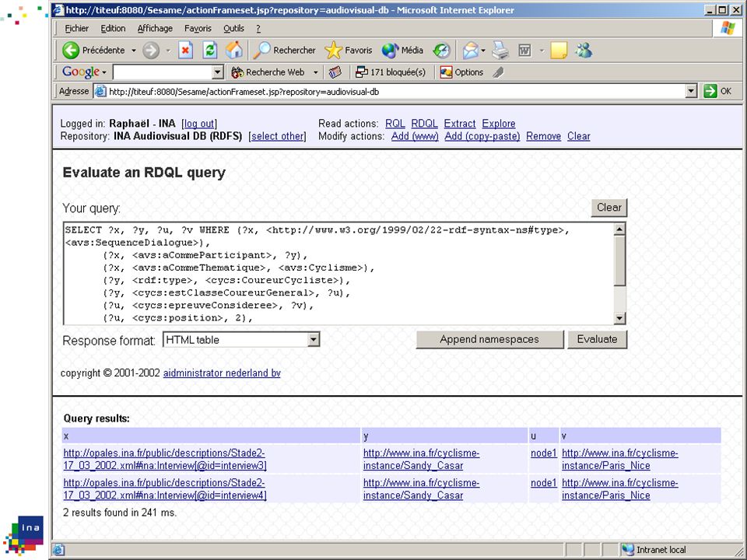Click the select other repository link
The width and height of the screenshot is (747, 560).
click(277, 136)
